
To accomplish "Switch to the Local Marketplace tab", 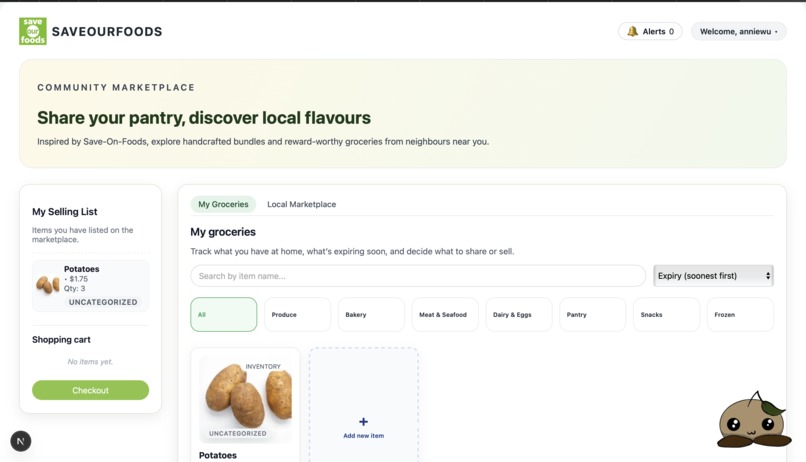I will click(x=301, y=204).
